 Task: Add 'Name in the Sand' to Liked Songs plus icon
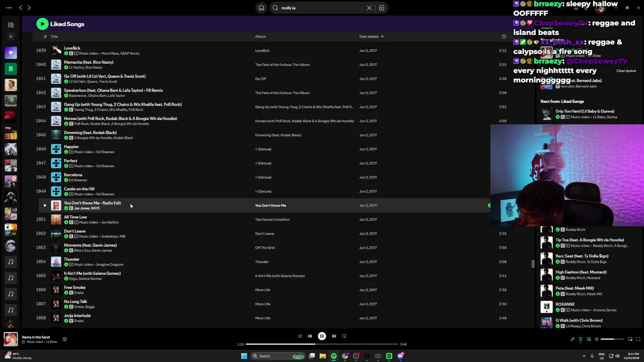tap(64, 339)
